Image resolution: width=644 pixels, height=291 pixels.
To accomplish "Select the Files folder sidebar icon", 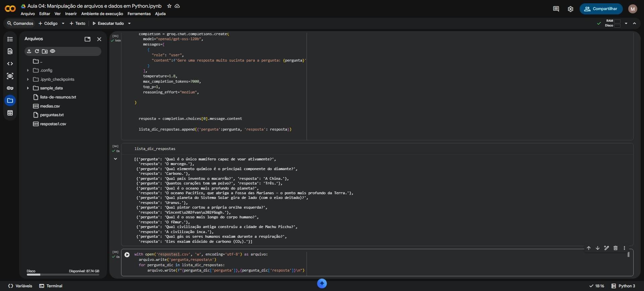I will tap(10, 100).
